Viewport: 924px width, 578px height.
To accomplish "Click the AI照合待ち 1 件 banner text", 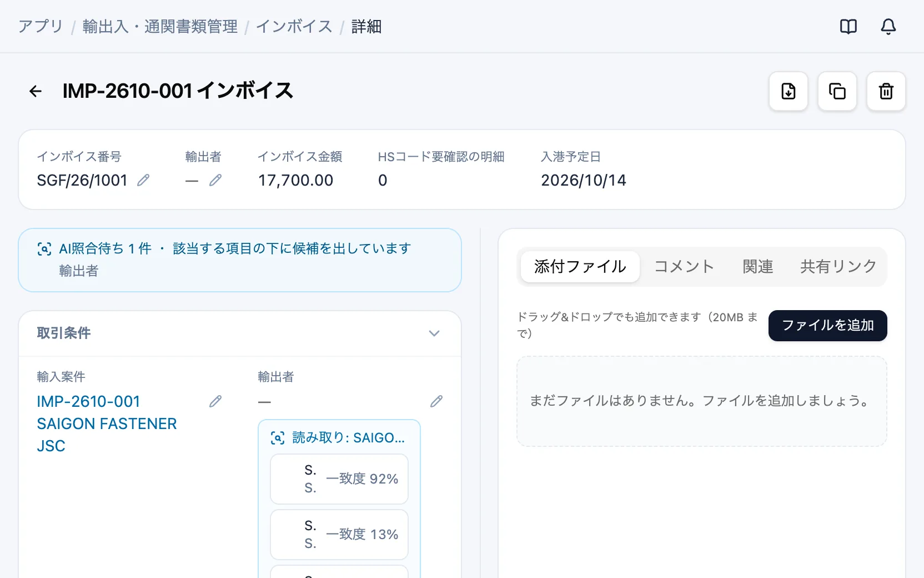I will [106, 248].
